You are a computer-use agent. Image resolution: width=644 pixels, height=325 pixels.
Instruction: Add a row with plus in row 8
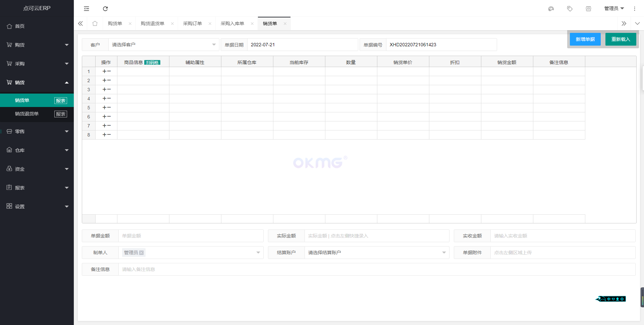click(105, 135)
